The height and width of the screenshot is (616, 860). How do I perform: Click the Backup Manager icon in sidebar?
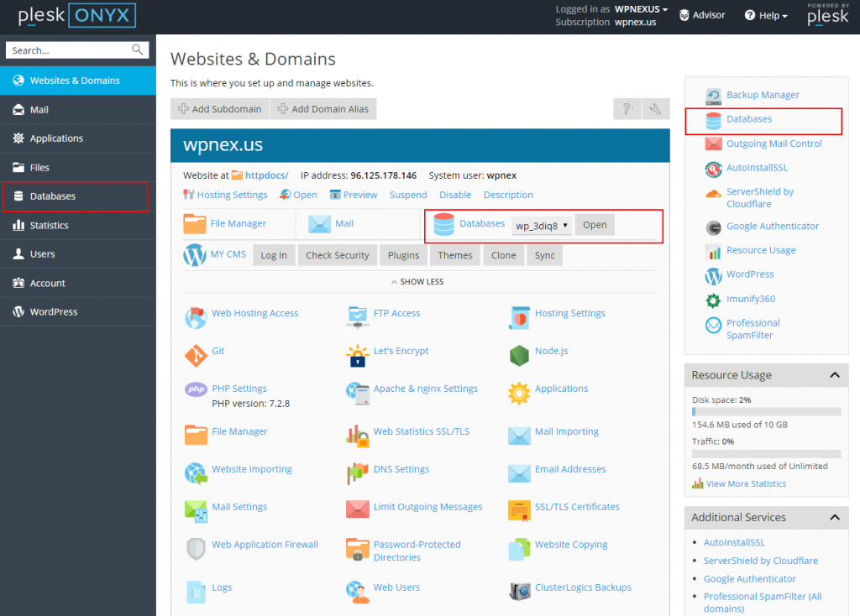pos(713,96)
